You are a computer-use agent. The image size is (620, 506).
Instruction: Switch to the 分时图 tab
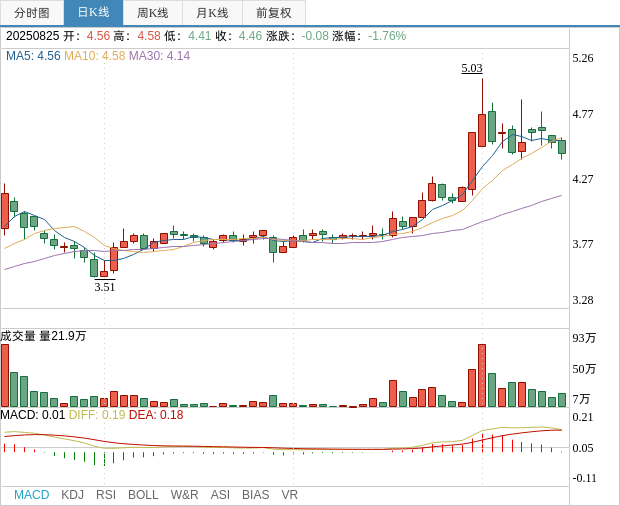pos(32,13)
